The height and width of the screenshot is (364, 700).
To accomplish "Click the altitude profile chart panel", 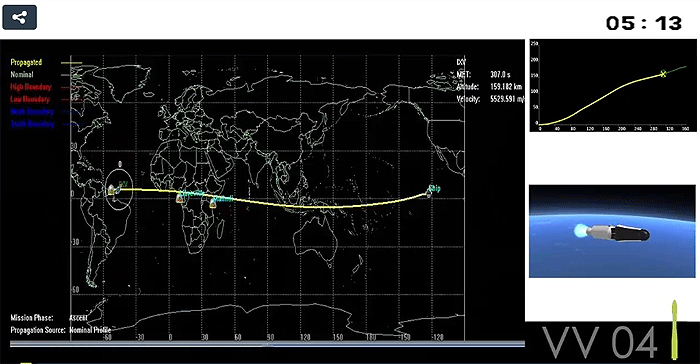I will pos(613,85).
